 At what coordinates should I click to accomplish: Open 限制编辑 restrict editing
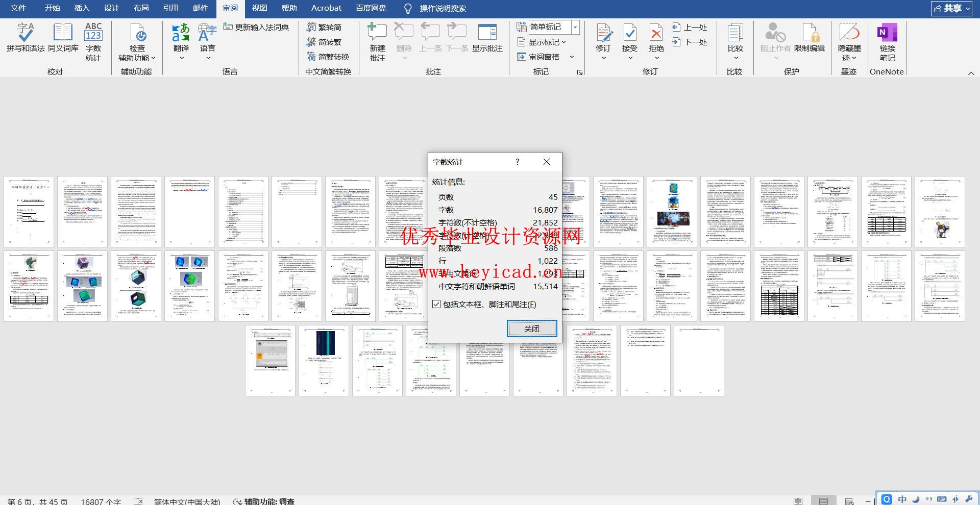pos(810,38)
